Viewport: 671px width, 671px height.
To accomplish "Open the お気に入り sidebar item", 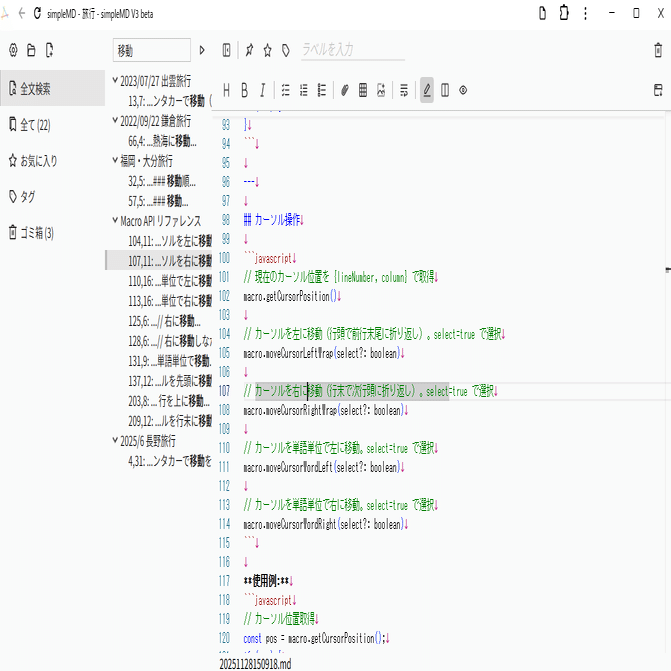I will pyautogui.click(x=53, y=160).
